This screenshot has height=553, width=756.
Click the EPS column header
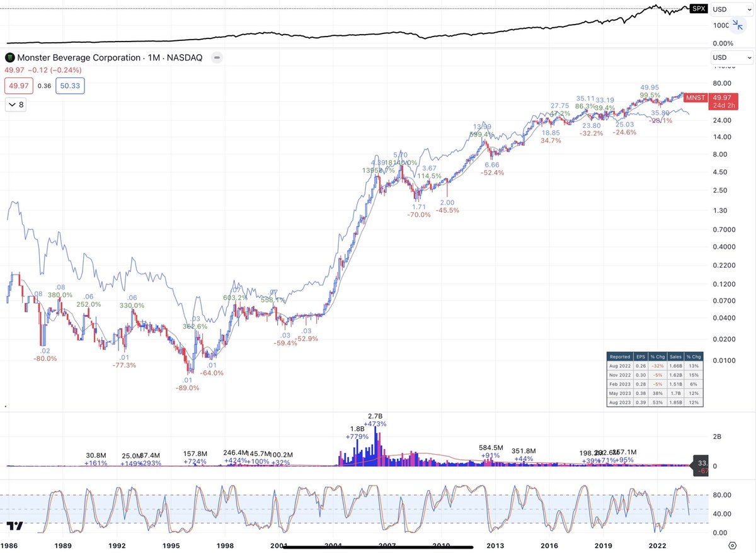641,356
